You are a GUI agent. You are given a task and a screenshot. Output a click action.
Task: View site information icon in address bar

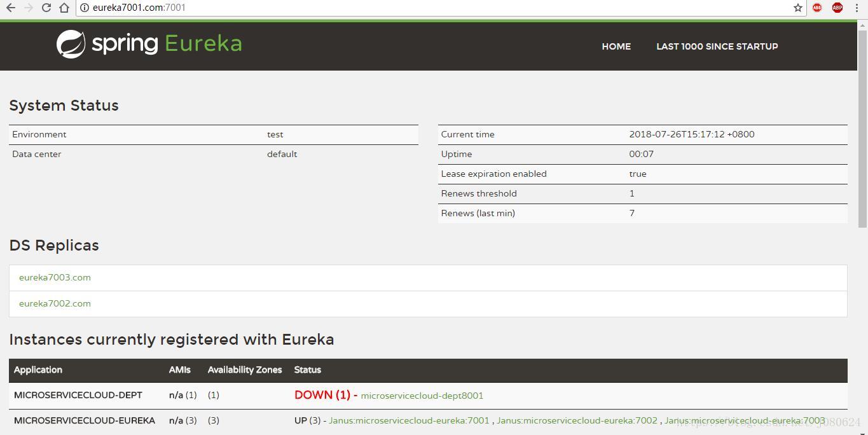tap(84, 8)
